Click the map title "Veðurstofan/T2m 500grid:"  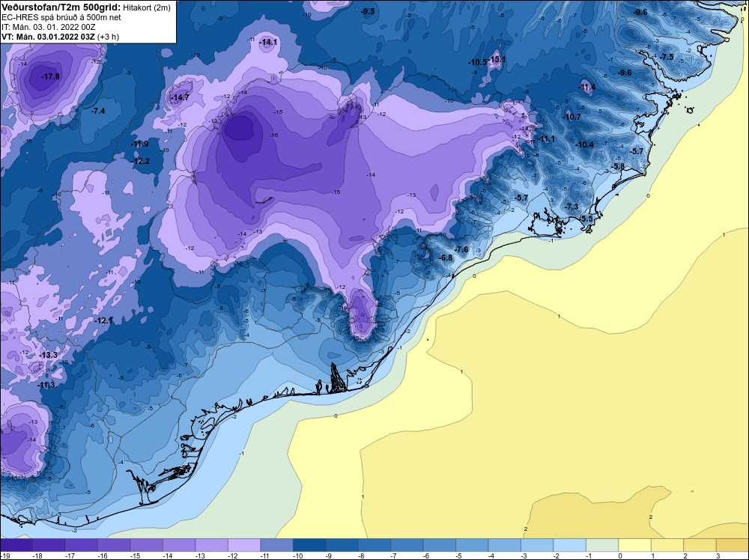[x=61, y=7]
